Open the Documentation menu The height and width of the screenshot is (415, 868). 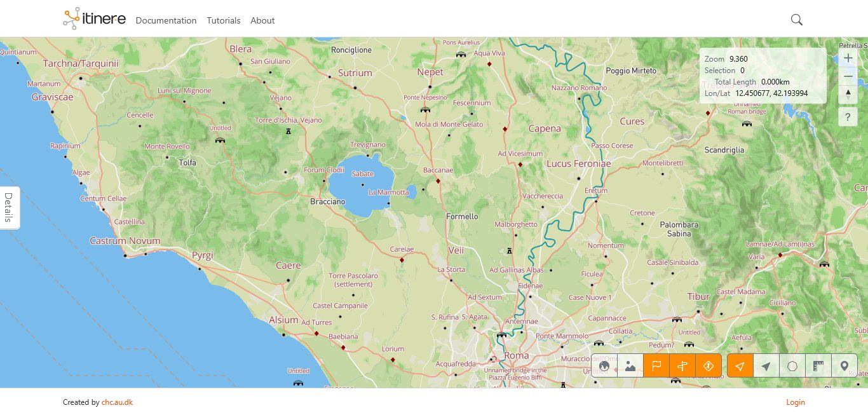coord(166,20)
